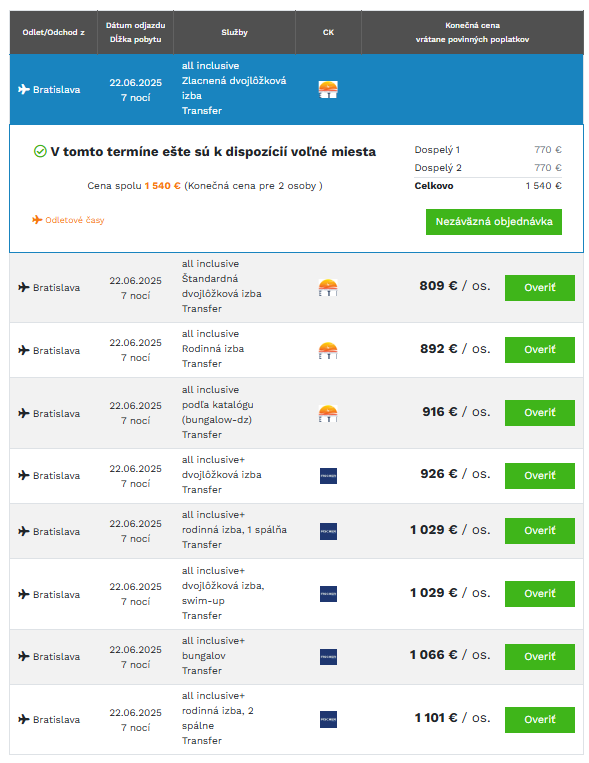This screenshot has width=589, height=763.
Task: Click the green availability checkmark icon
Action: pyautogui.click(x=40, y=151)
